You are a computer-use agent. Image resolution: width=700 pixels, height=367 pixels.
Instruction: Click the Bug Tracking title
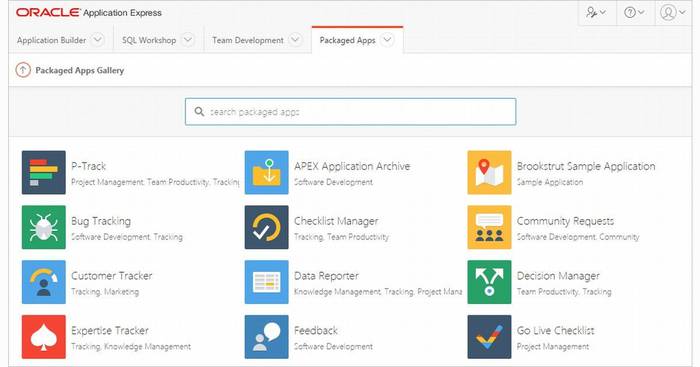click(101, 221)
